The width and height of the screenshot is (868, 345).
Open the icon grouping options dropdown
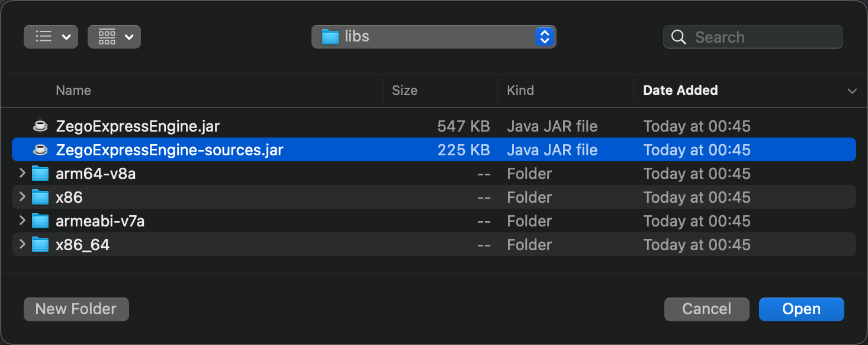[x=114, y=37]
